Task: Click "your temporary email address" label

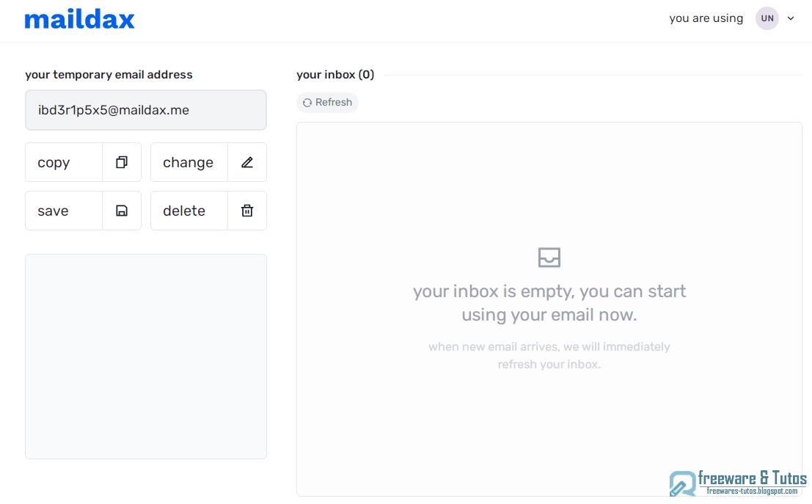Action: [x=109, y=75]
